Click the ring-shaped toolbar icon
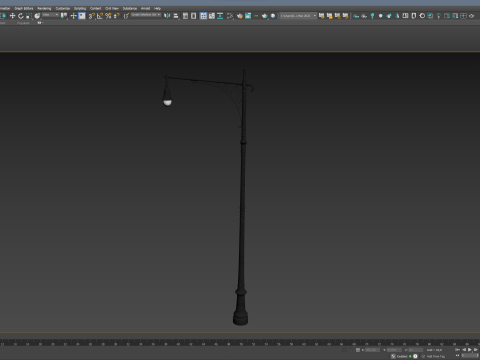This screenshot has height=360, width=480. click(422, 16)
